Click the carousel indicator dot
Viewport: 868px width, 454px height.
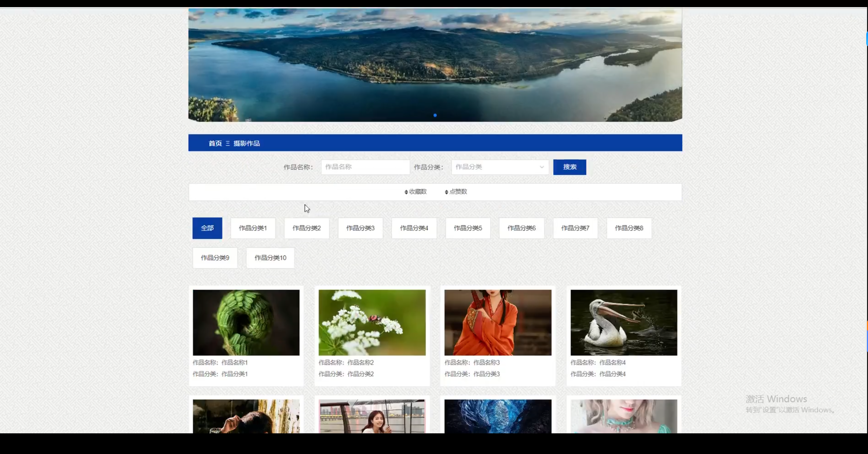435,115
